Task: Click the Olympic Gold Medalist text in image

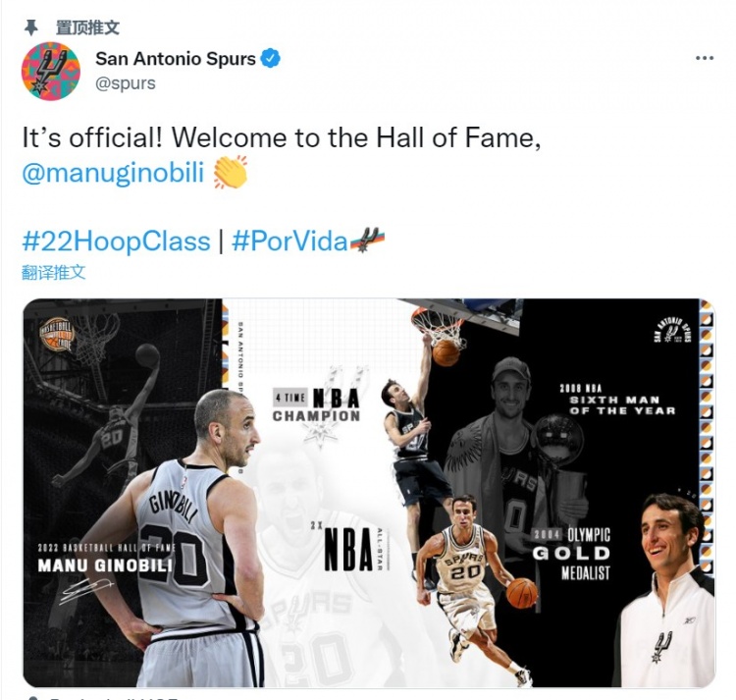Action: coord(572,554)
